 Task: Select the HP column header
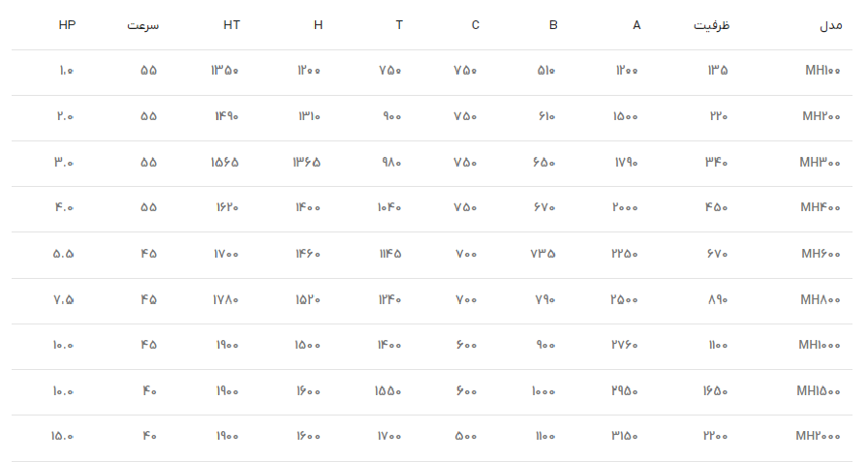tap(66, 25)
